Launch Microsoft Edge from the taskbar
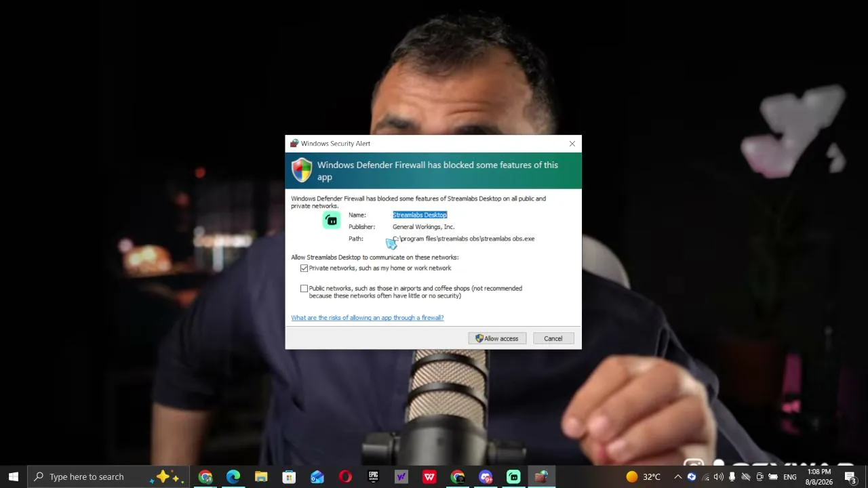 coord(233,476)
